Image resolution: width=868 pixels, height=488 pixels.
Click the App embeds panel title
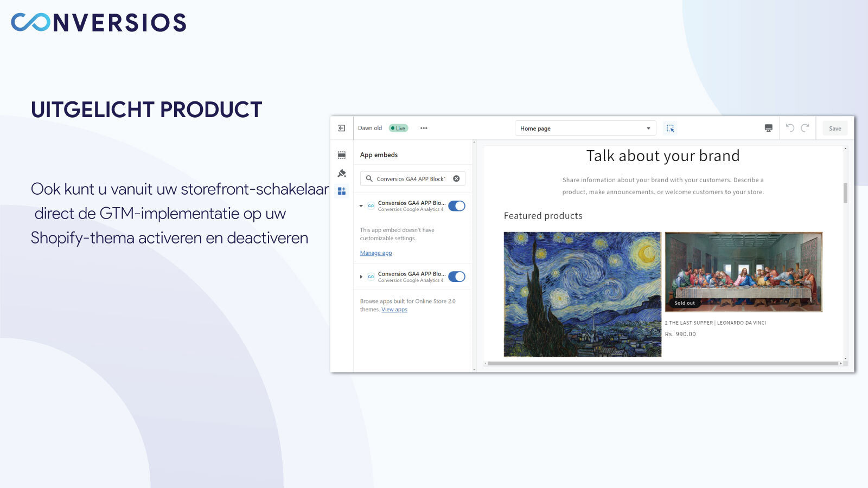379,155
